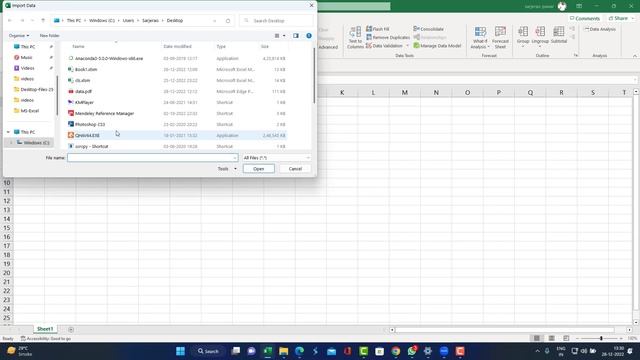
Task: Click the File name input box
Action: (x=153, y=158)
